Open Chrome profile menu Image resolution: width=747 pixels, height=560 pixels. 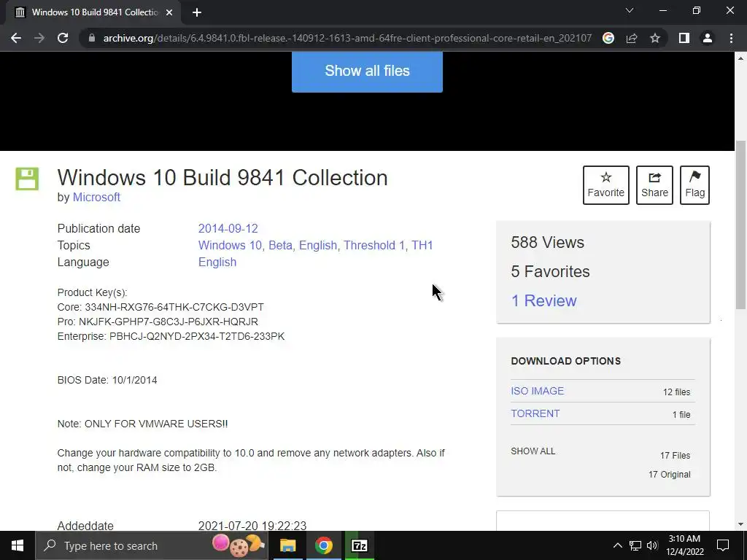pos(708,38)
